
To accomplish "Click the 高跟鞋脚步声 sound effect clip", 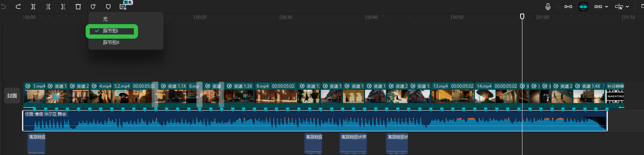I will coord(353,144).
